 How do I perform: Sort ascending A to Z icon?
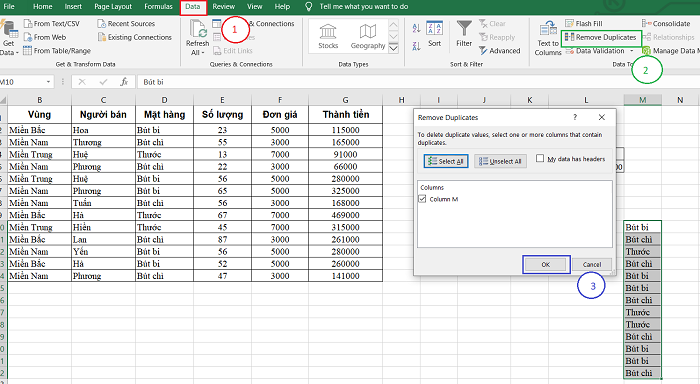tap(416, 29)
